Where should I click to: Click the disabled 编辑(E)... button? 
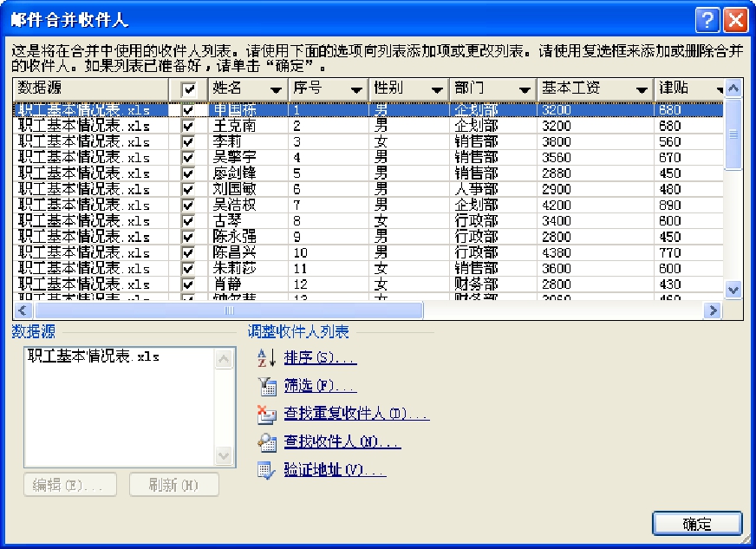[x=70, y=485]
